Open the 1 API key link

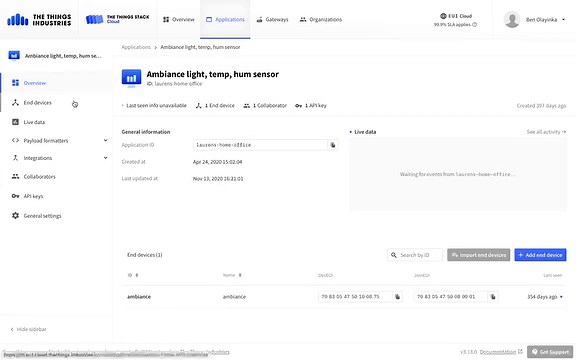(x=311, y=105)
